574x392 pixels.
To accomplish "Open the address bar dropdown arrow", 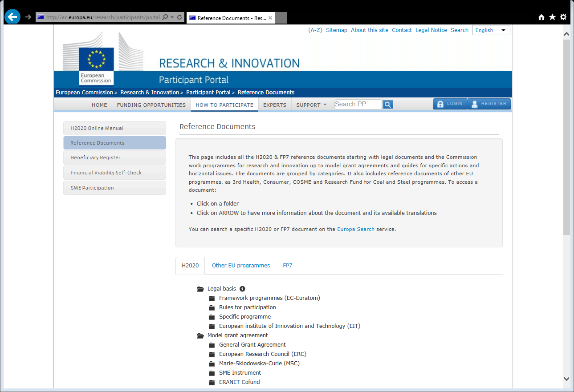I will coord(172,17).
